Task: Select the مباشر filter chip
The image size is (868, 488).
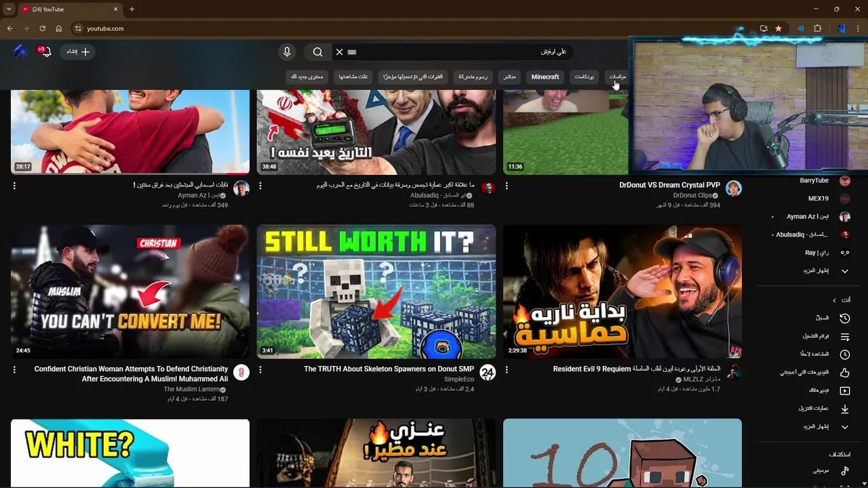Action: pos(509,77)
